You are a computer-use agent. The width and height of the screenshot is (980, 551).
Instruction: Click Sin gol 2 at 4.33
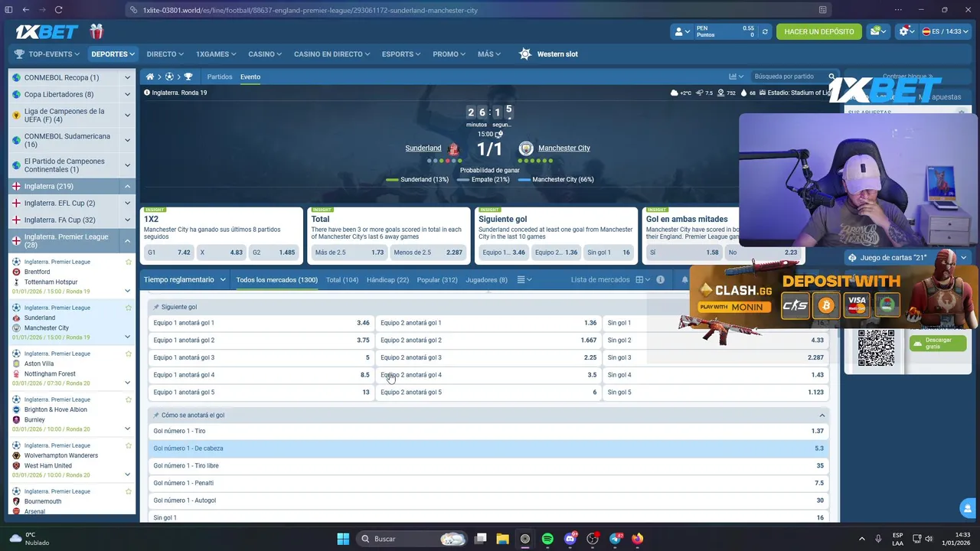click(x=716, y=341)
